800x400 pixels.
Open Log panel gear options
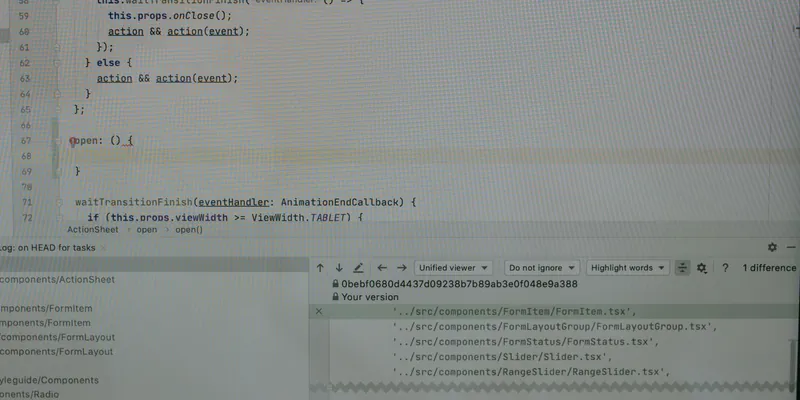click(772, 247)
